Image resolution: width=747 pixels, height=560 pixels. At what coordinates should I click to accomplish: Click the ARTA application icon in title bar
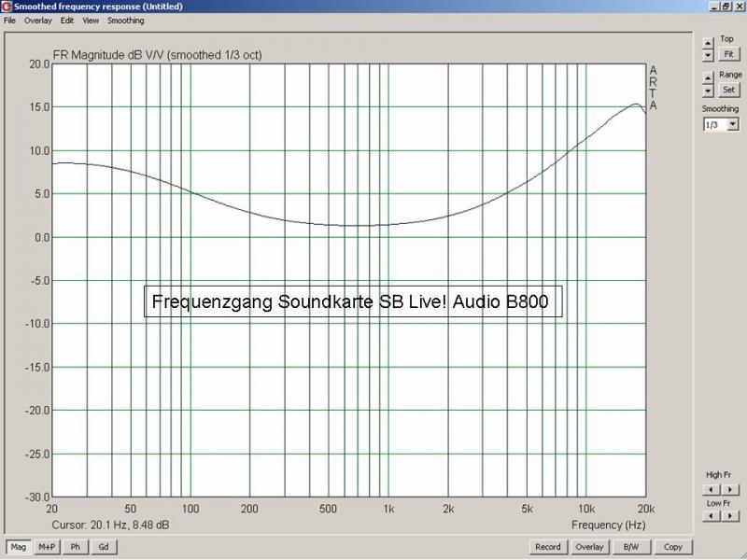click(x=7, y=7)
